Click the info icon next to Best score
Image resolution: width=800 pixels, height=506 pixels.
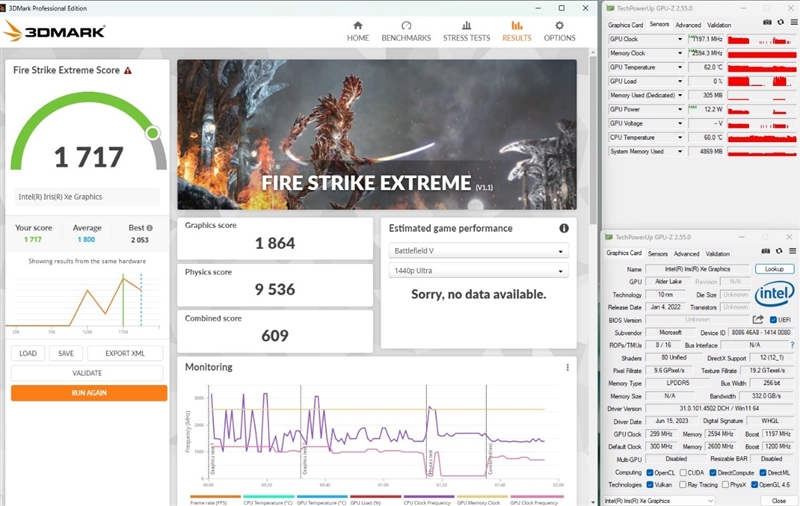point(149,228)
